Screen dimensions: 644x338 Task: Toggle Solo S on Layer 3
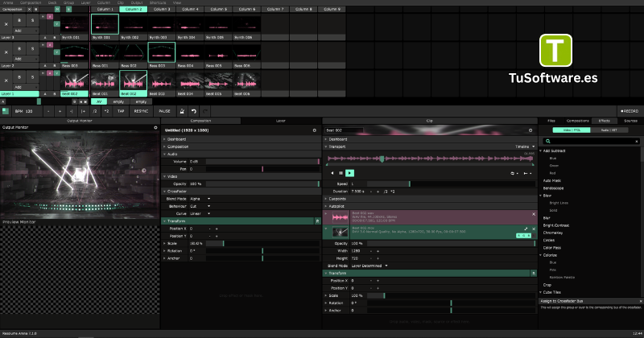[x=32, y=21]
